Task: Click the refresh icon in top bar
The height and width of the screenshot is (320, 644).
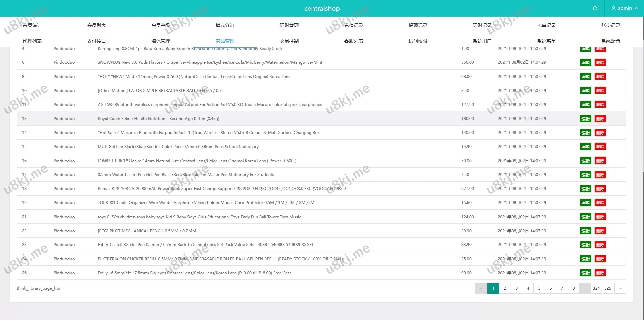Action: pyautogui.click(x=595, y=8)
